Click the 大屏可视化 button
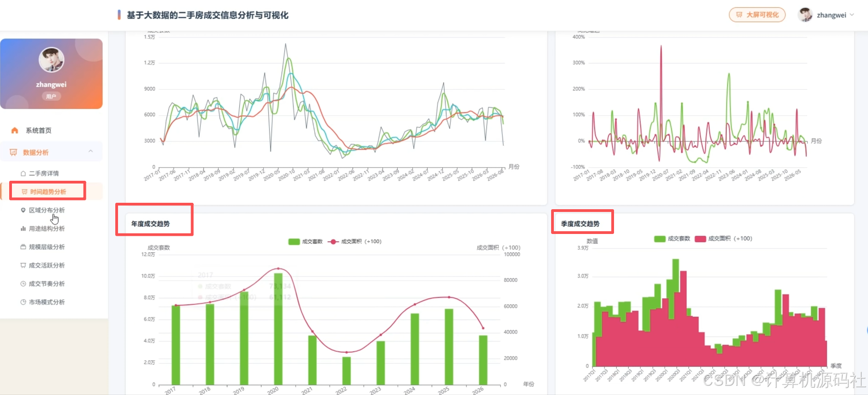 [x=757, y=15]
